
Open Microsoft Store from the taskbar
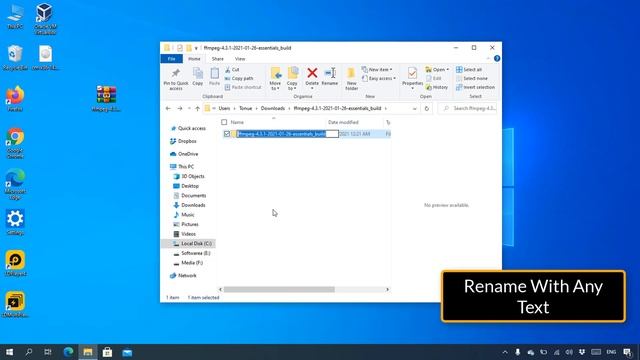pos(107,352)
